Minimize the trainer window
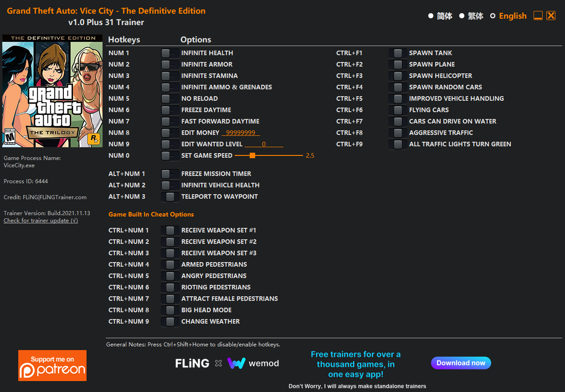 click(x=538, y=15)
